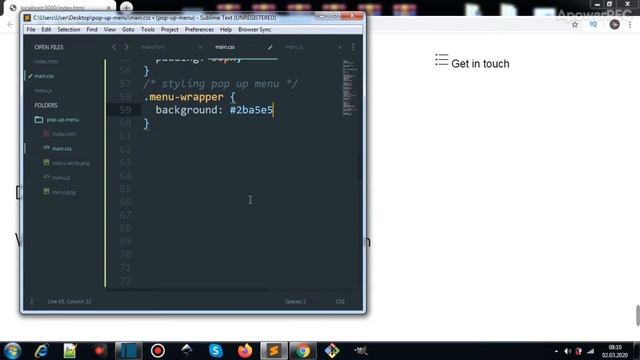
Task: Click the #2ba5e5 color value
Action: tap(251, 110)
